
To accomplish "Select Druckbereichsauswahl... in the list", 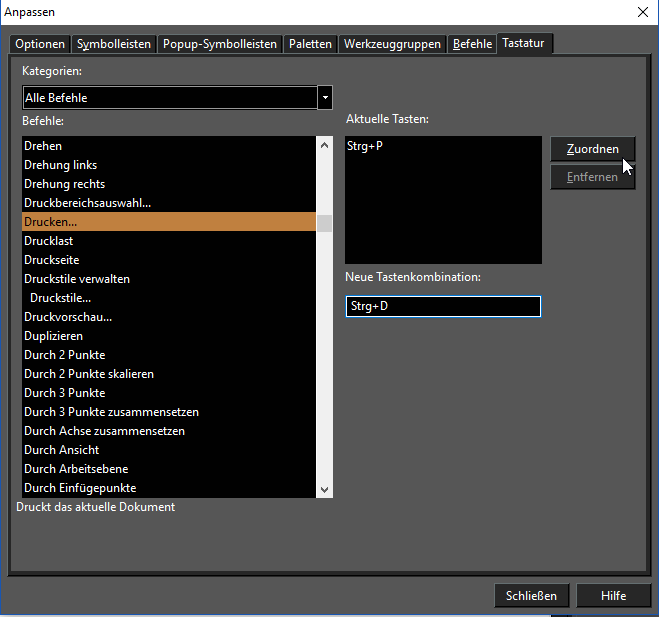I will click(169, 203).
